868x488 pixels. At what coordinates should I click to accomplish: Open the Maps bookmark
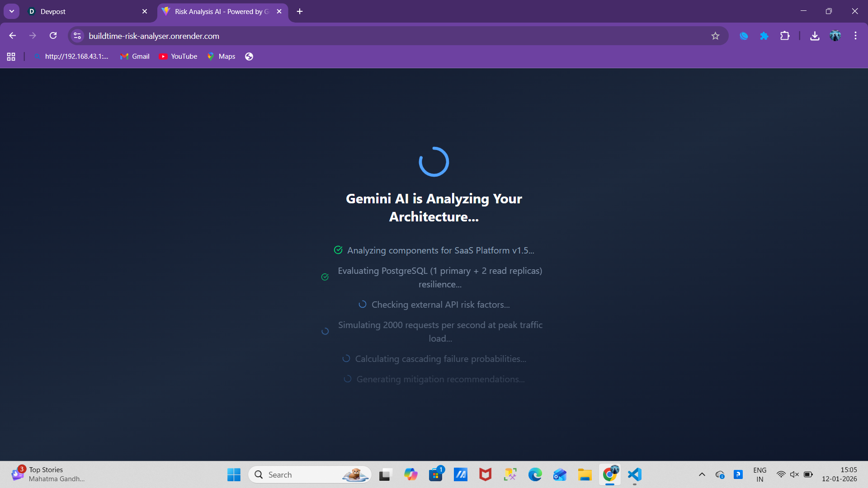pos(221,56)
